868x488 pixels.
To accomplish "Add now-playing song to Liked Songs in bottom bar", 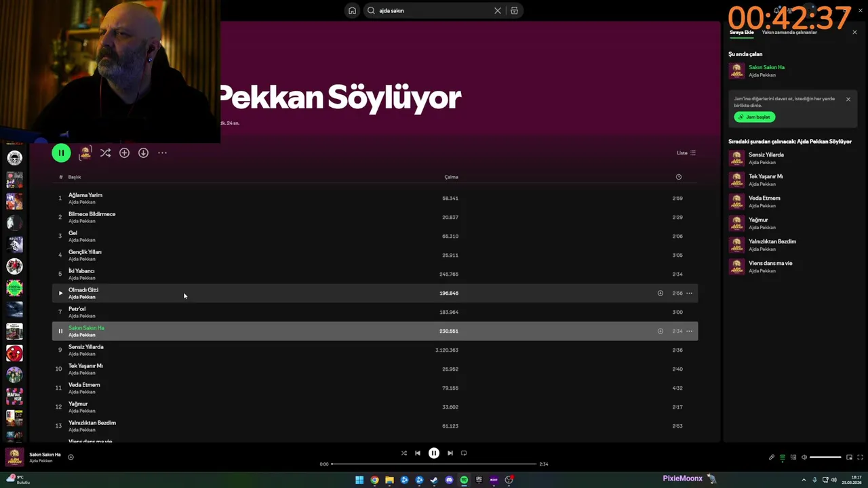I will (x=71, y=457).
